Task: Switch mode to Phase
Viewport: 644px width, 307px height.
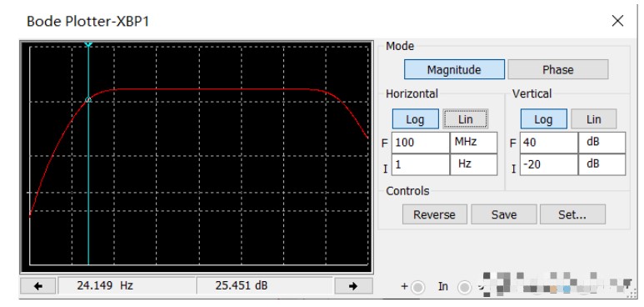Action: [557, 69]
